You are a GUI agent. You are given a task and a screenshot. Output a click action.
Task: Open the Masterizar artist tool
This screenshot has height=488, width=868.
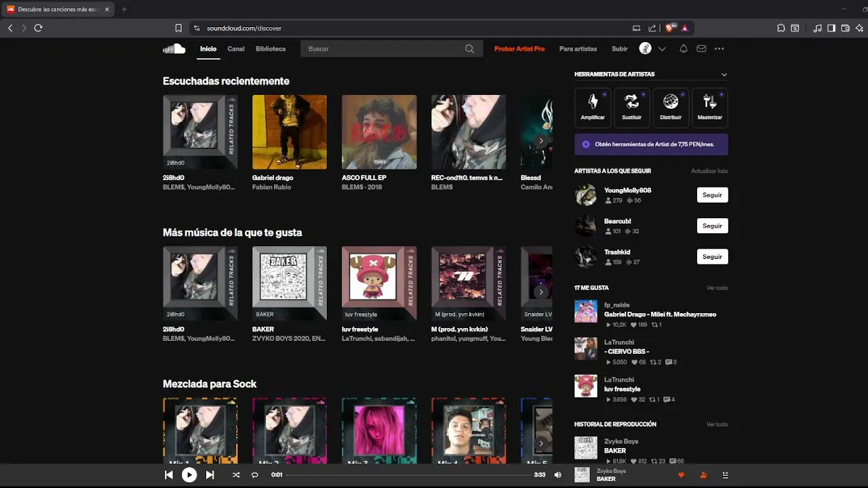coord(710,107)
